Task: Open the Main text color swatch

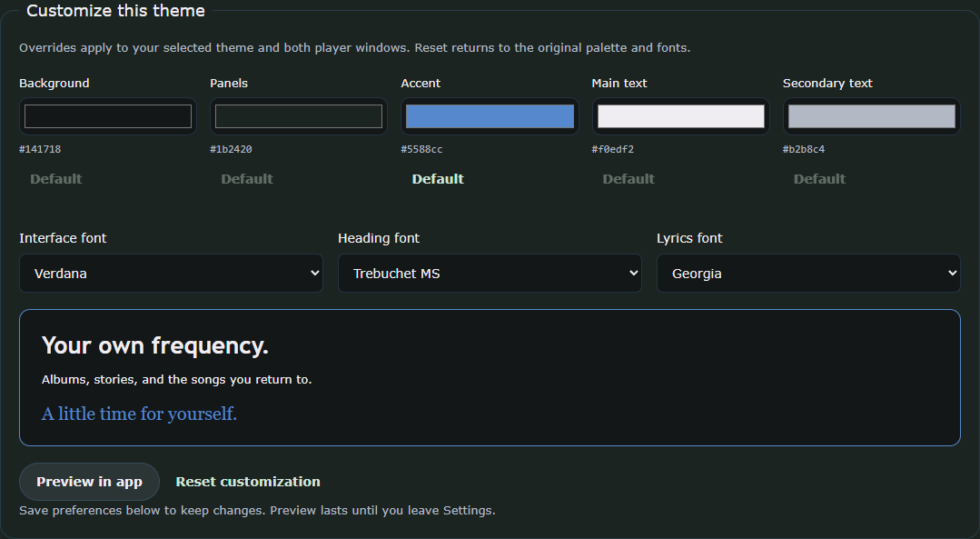Action: coord(680,116)
